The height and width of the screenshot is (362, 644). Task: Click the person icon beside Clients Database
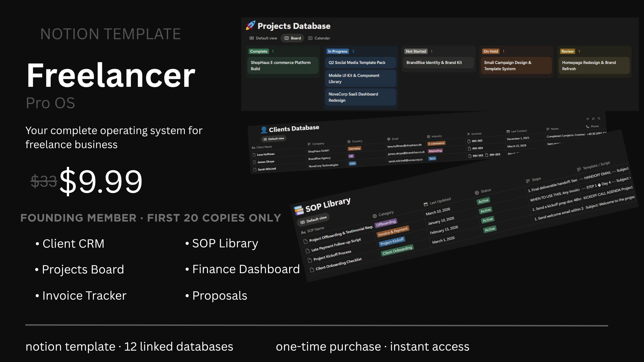[x=264, y=130]
